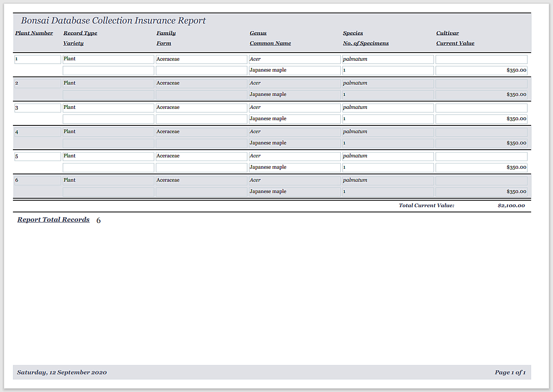Image resolution: width=553 pixels, height=392 pixels.
Task: Click the Acer genus field of plant 1
Action: tap(295, 59)
